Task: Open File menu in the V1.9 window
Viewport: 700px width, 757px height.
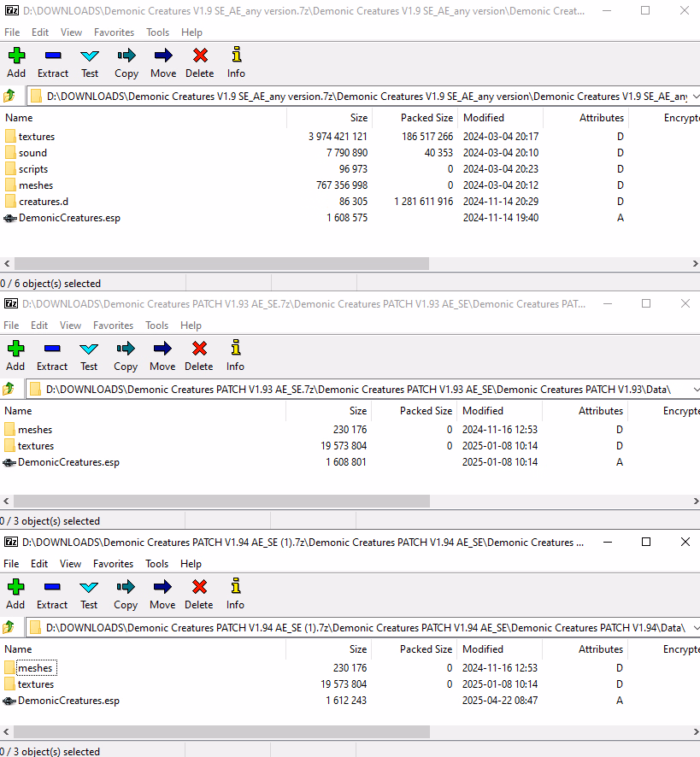Action: point(12,32)
